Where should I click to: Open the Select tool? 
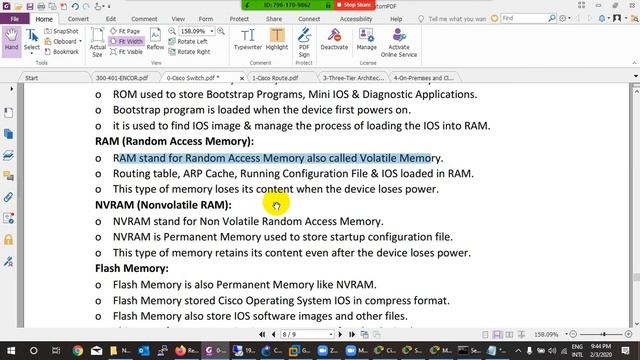pyautogui.click(x=32, y=39)
